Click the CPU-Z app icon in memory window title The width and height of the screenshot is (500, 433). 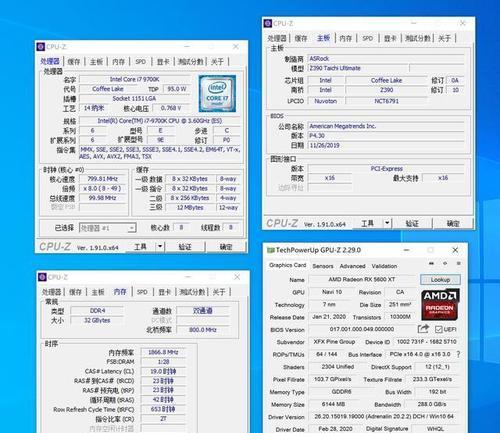[42, 277]
